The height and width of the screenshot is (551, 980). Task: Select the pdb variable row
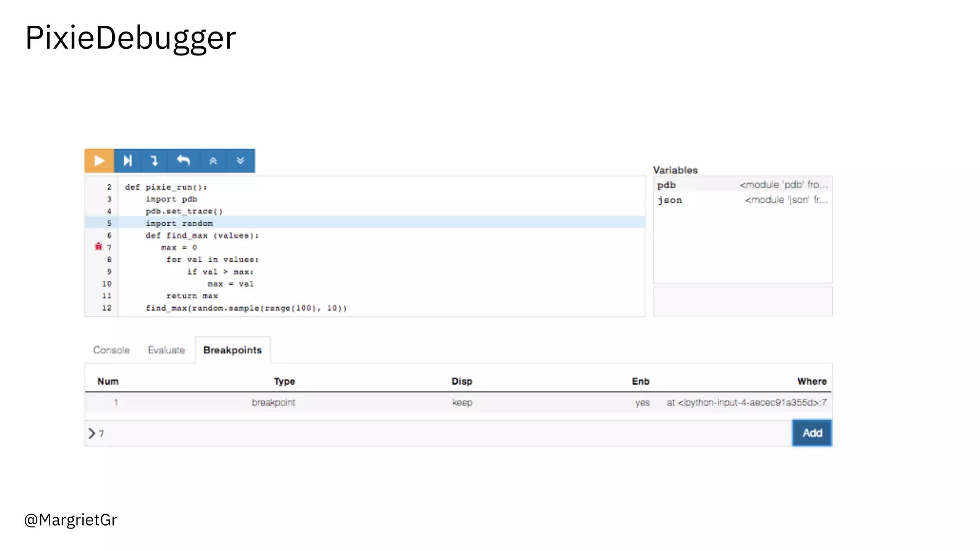pyautogui.click(x=743, y=185)
